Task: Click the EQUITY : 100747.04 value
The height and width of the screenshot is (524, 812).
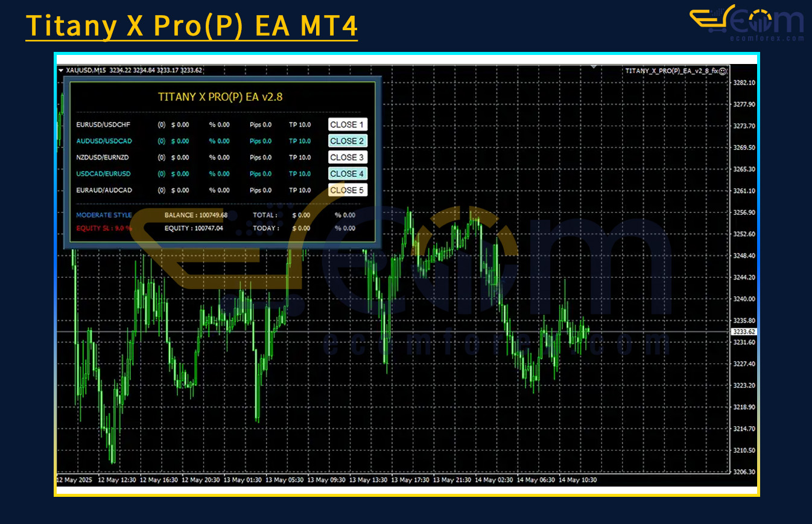Action: (x=194, y=228)
